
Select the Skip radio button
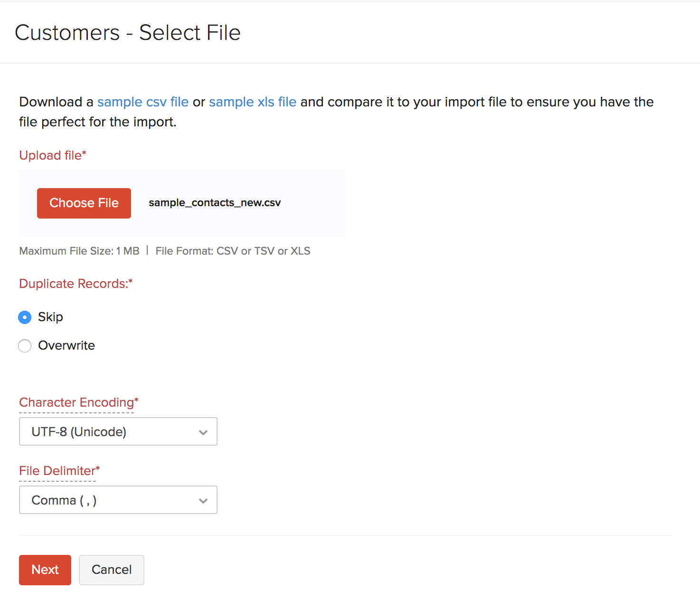[x=25, y=317]
